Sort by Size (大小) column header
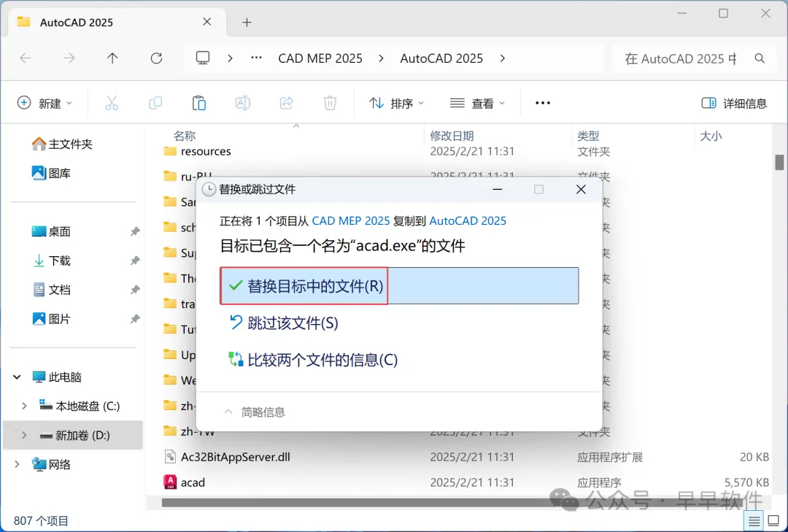 pyautogui.click(x=711, y=136)
